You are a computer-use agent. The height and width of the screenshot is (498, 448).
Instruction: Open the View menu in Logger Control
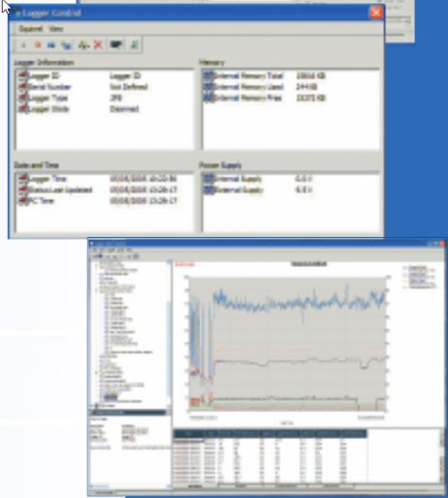click(55, 29)
